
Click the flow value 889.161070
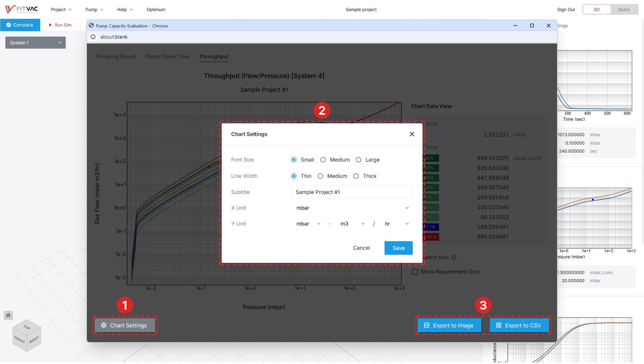493,158
